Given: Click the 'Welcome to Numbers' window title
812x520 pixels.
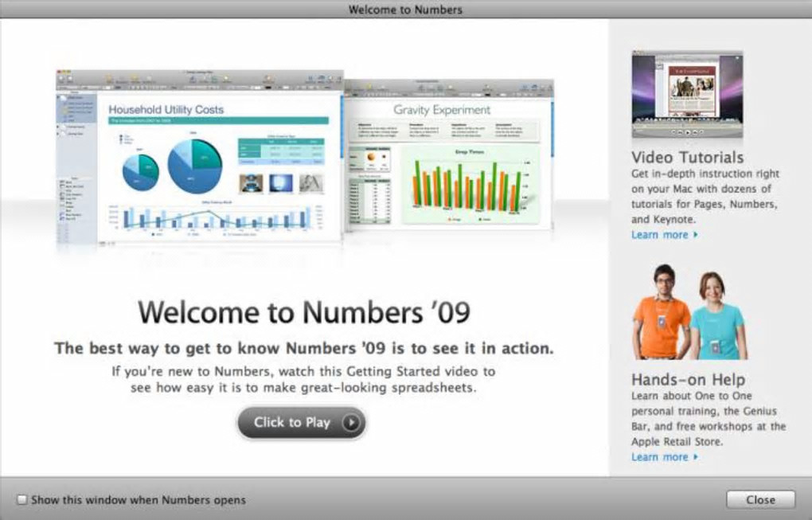Looking at the screenshot, I should [x=405, y=10].
